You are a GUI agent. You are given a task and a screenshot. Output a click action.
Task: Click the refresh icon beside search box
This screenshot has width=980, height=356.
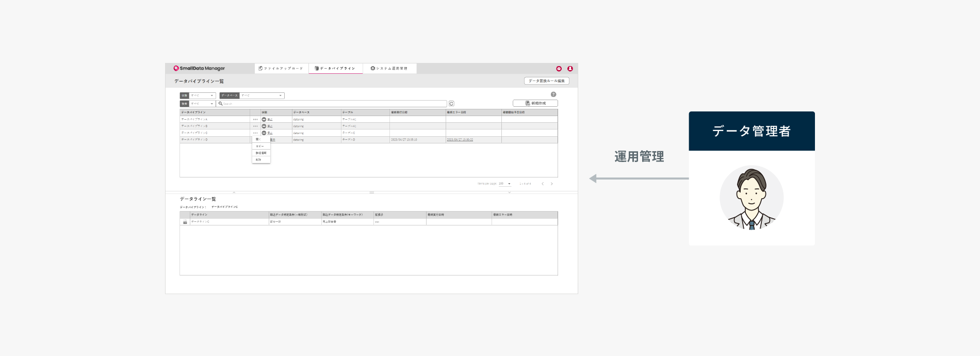451,104
